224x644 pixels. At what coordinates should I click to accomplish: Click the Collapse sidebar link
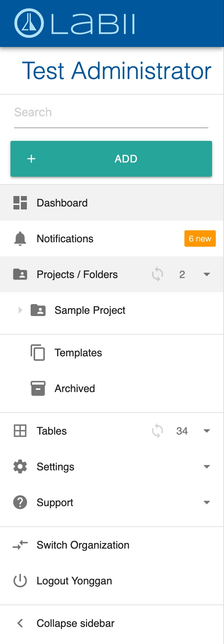click(x=75, y=623)
